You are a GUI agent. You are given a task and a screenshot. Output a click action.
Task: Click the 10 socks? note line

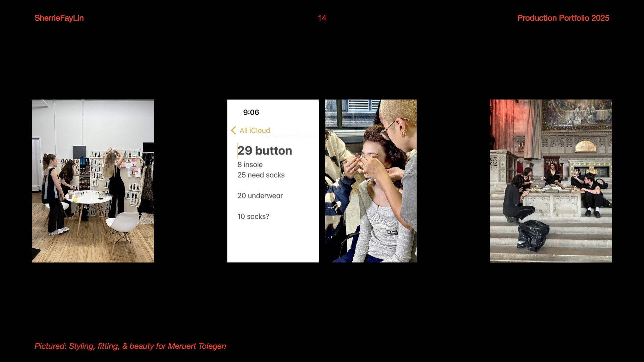coord(253,217)
